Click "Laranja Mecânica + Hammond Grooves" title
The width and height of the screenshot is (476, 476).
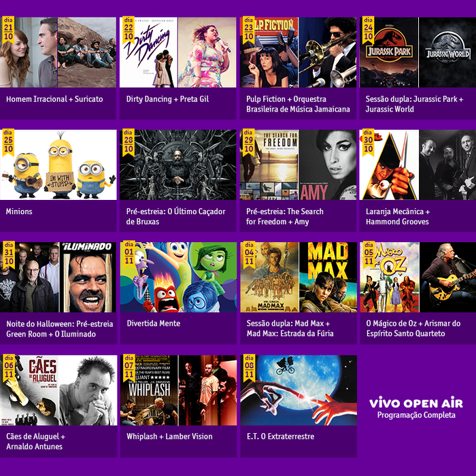(x=398, y=216)
